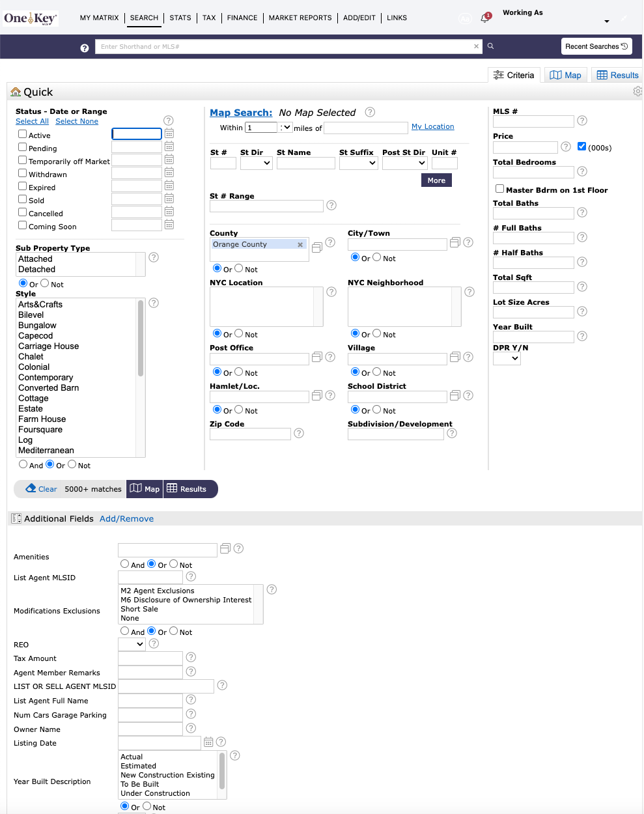This screenshot has height=814, width=644.
Task: Switch to the STATS tab
Action: 180,18
